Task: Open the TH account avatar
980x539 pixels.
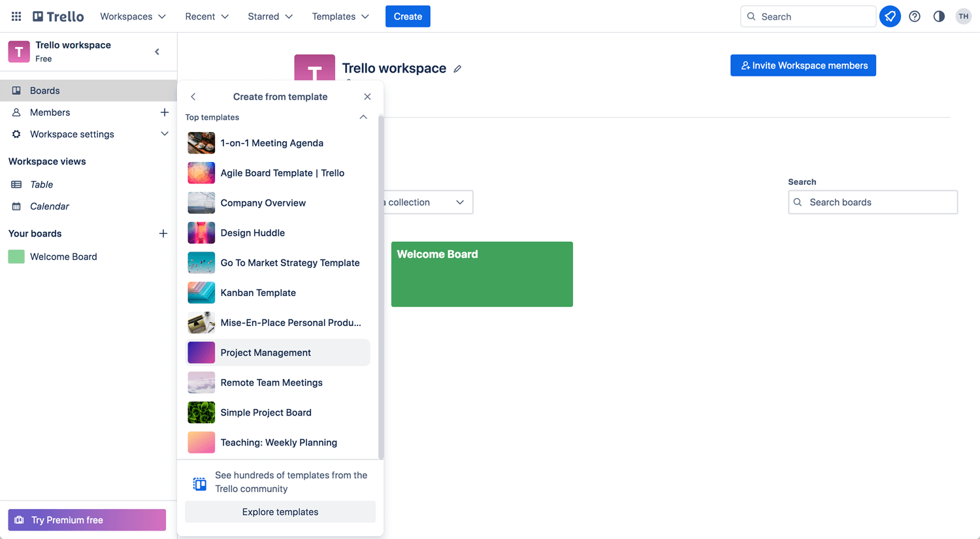Action: (x=964, y=16)
